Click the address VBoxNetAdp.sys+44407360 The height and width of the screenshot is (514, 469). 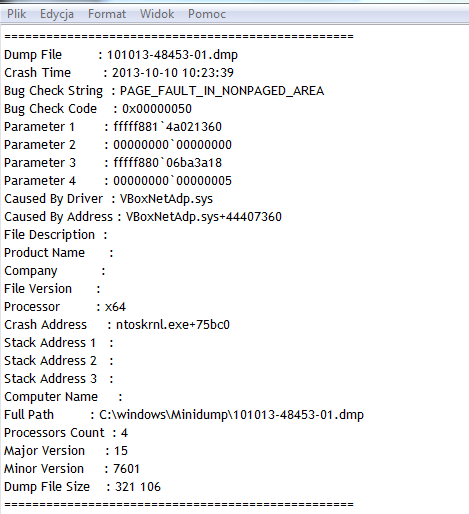point(204,217)
